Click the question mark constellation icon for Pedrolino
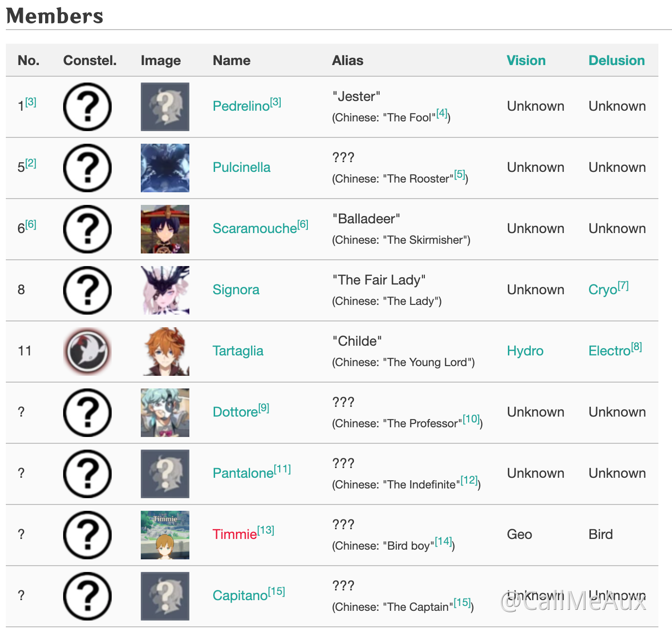 click(87, 107)
